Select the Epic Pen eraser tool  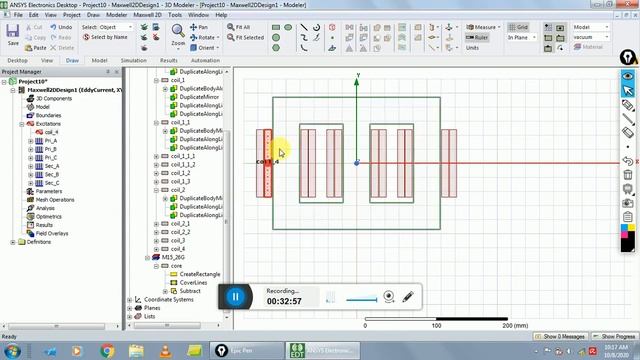[x=628, y=133]
